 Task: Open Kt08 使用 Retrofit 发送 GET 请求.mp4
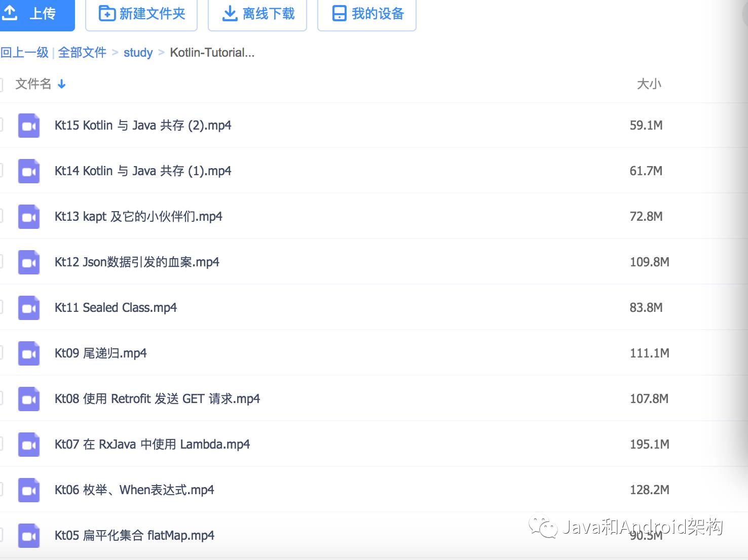pos(157,399)
